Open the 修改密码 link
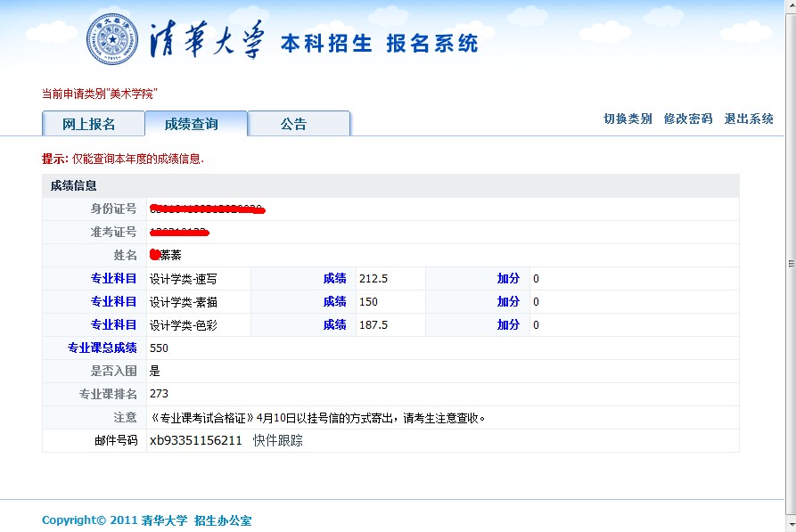Viewport: 796px width, 532px height. [688, 119]
